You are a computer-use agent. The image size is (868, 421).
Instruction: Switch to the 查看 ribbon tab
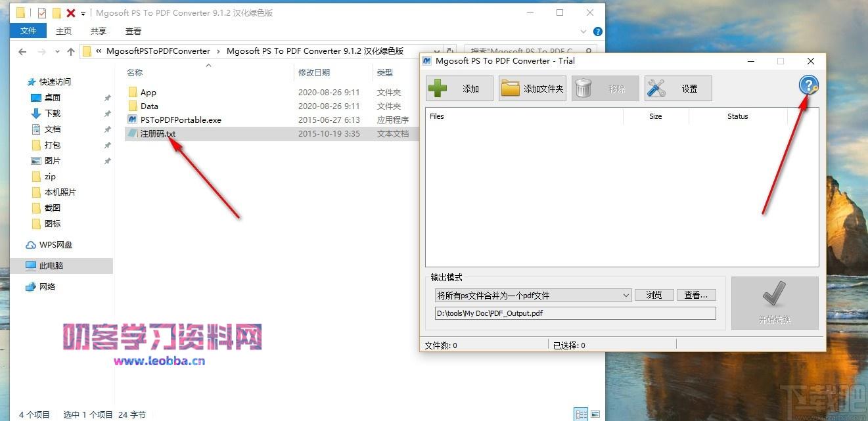coord(133,30)
